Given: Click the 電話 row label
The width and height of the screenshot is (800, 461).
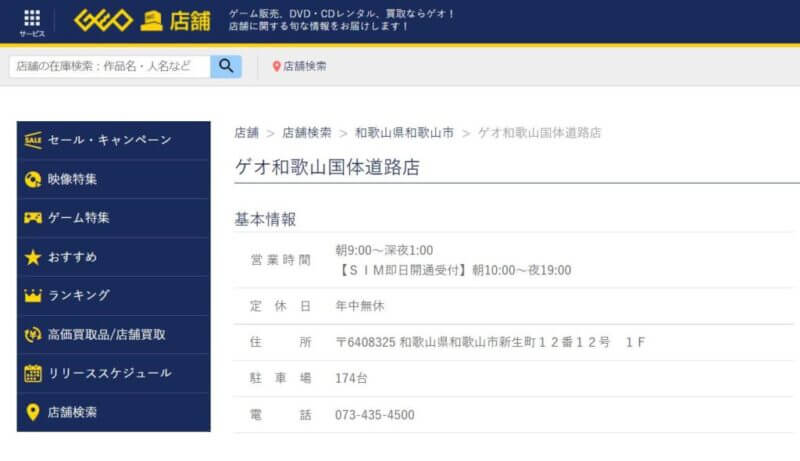Looking at the screenshot, I should click(281, 415).
